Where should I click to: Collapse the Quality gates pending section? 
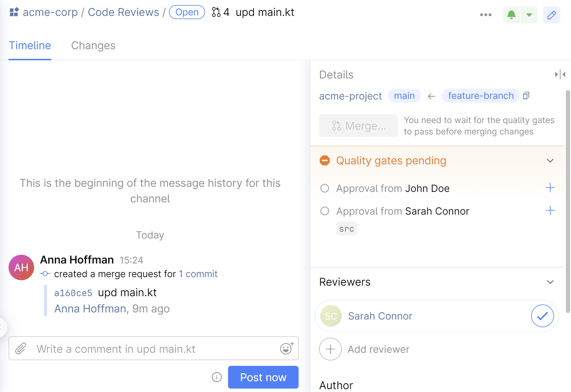coord(550,161)
